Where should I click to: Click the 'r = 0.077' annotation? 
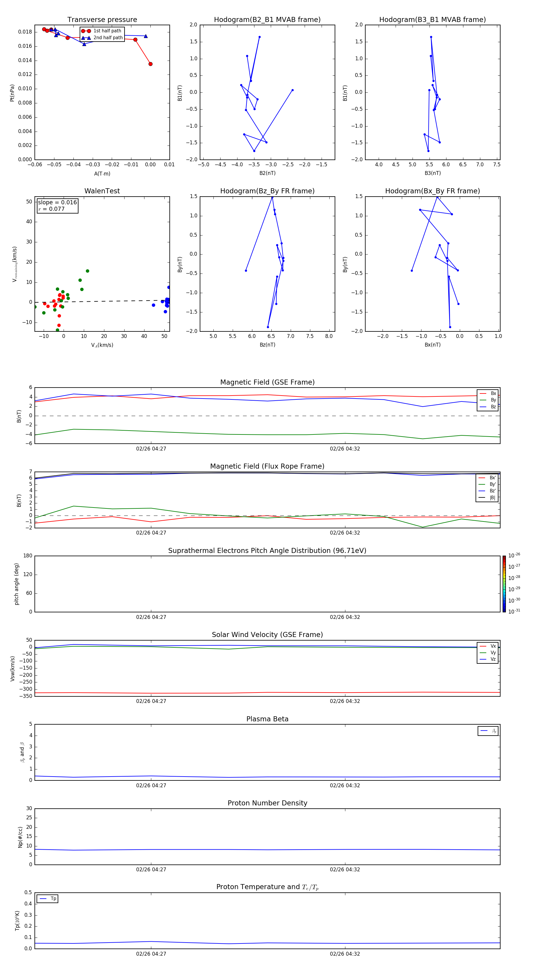51,209
